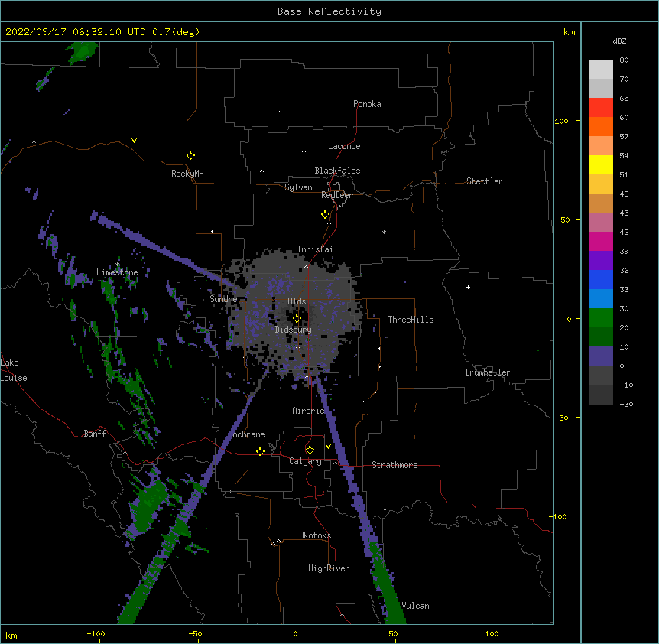The width and height of the screenshot is (659, 644).
Task: Click the Okotoks town label
Action: tap(315, 535)
